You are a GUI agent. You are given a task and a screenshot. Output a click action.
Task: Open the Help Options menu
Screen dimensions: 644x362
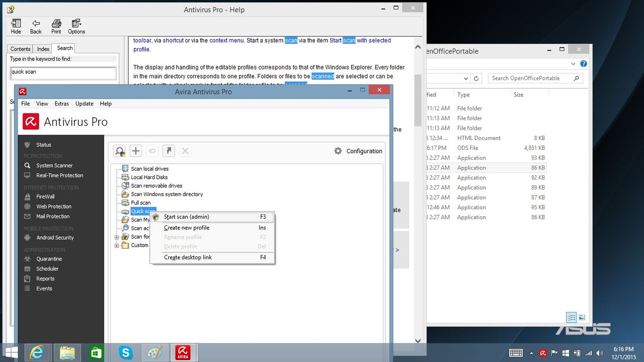click(x=76, y=27)
